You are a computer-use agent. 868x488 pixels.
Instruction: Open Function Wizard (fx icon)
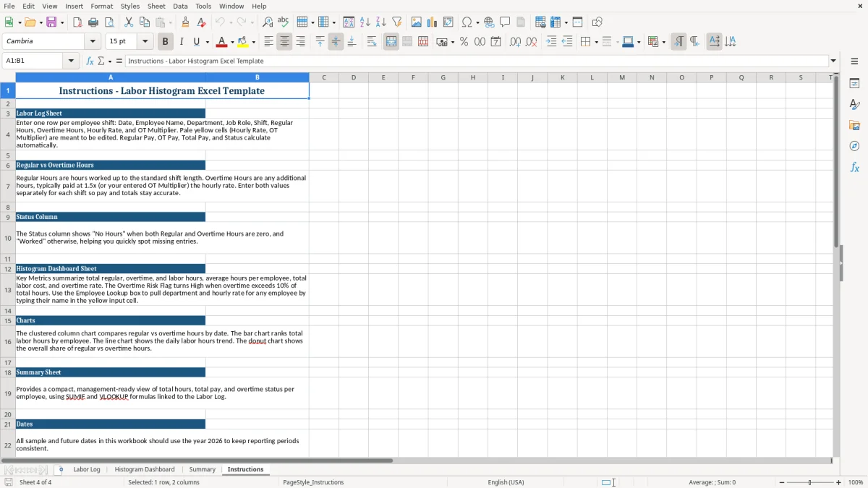(90, 61)
